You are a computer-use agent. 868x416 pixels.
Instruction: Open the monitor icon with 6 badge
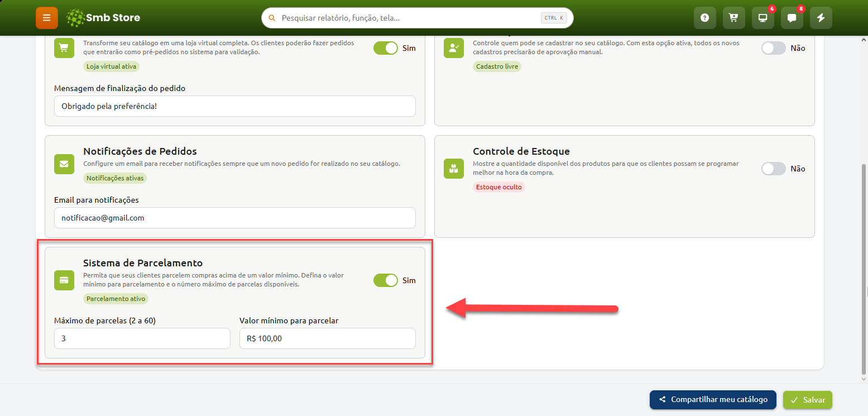(x=763, y=18)
